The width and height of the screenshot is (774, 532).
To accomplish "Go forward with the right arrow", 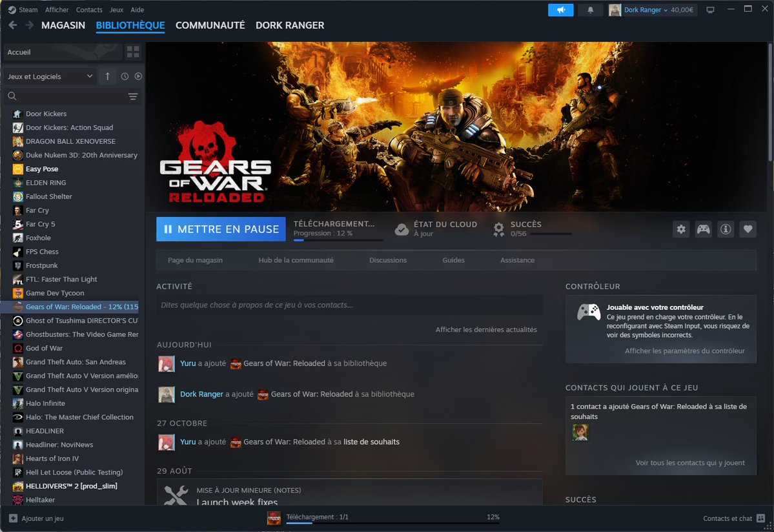I will click(x=30, y=25).
